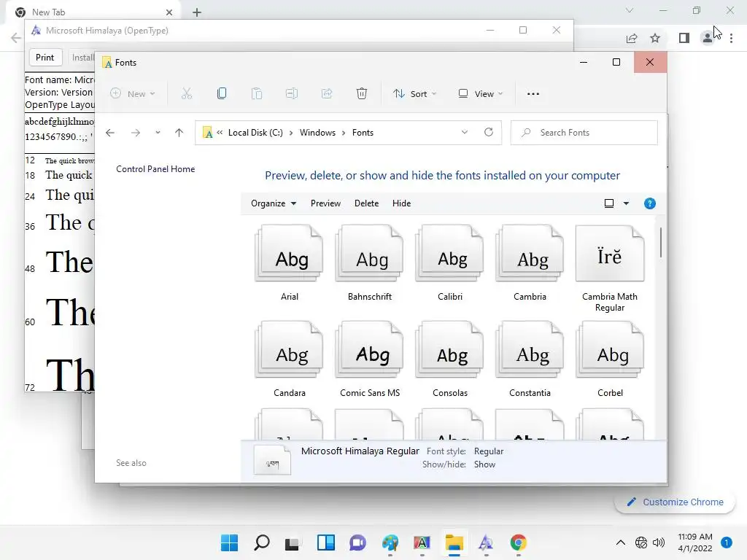The image size is (747, 560).
Task: Open the Chat icon on taskbar
Action: 357,542
